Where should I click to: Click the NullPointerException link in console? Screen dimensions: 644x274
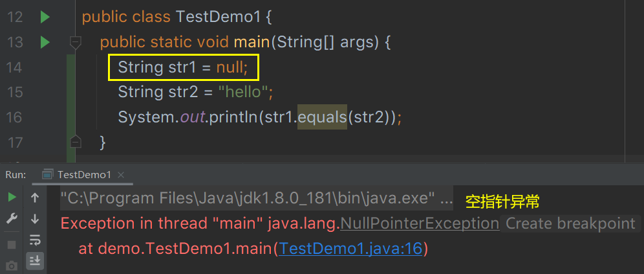pyautogui.click(x=420, y=223)
